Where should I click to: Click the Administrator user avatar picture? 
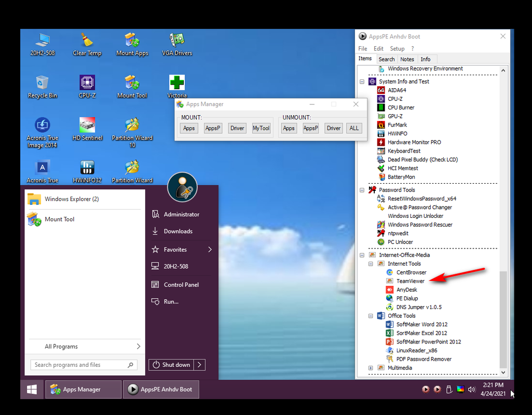[182, 187]
